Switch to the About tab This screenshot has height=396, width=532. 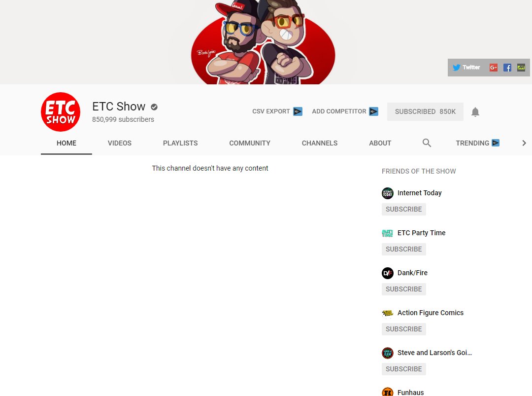click(380, 143)
